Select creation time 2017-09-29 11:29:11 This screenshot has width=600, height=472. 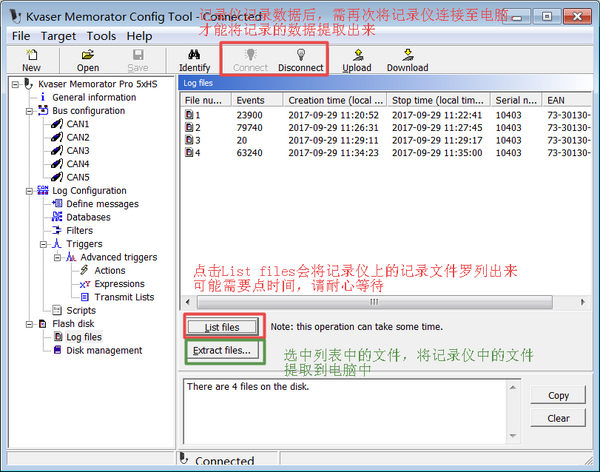pyautogui.click(x=333, y=140)
